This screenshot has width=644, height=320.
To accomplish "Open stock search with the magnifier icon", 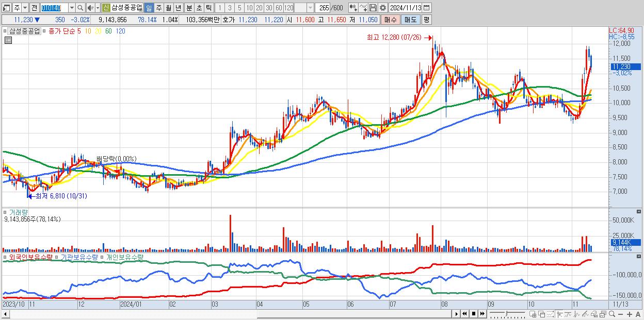I will (81, 8).
